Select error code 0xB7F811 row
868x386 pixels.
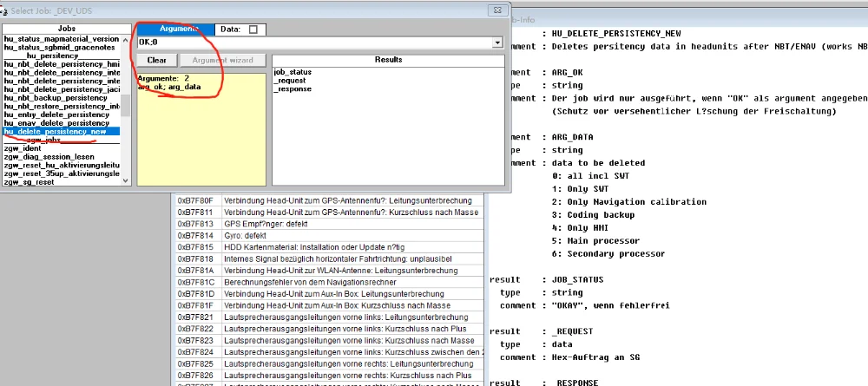pyautogui.click(x=330, y=213)
